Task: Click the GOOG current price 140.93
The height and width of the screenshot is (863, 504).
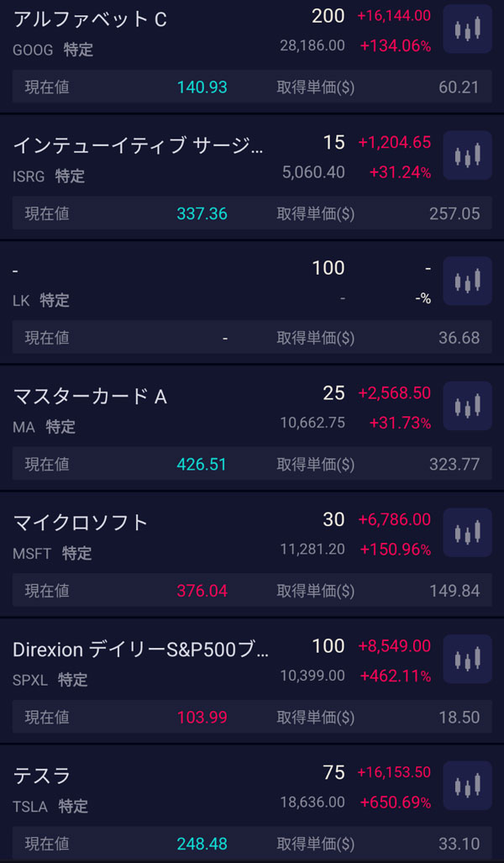Action: [x=202, y=87]
